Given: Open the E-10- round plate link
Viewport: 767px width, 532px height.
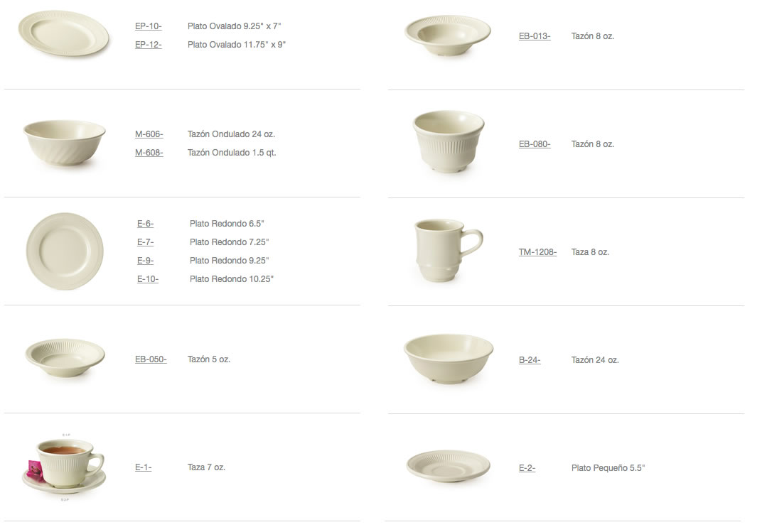Looking at the screenshot, I should pos(148,280).
